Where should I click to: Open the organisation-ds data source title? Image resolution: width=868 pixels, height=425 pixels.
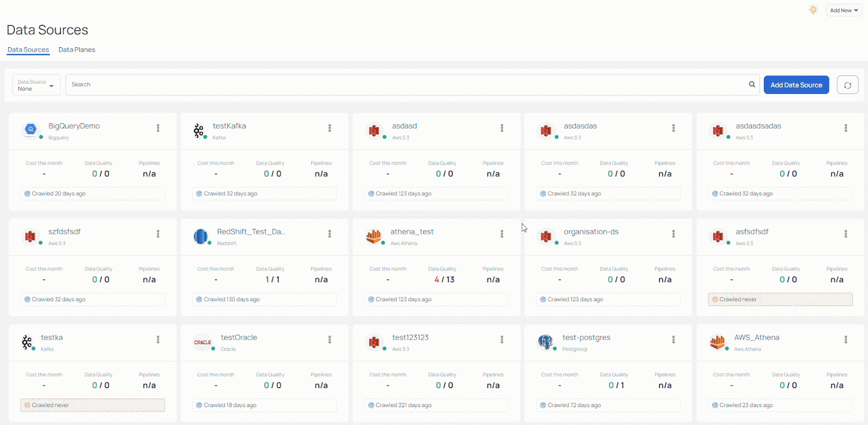(x=591, y=232)
